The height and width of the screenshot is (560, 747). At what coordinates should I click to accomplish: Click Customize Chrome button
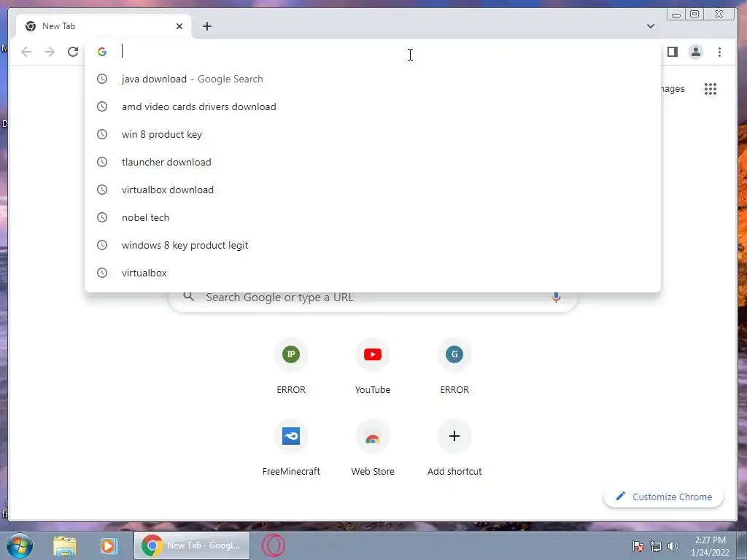(663, 497)
